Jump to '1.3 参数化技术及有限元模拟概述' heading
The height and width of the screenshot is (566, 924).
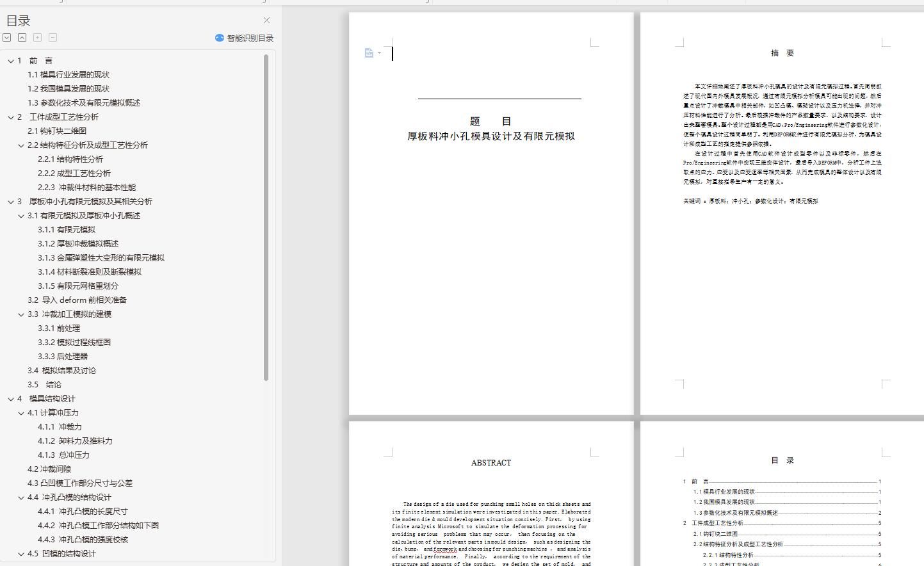coord(84,103)
